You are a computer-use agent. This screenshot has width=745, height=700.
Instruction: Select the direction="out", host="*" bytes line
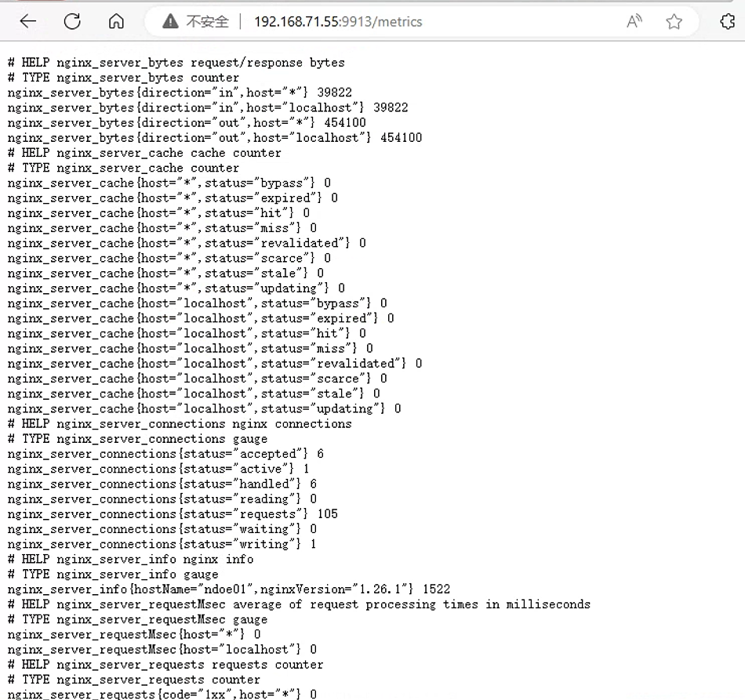tap(187, 123)
